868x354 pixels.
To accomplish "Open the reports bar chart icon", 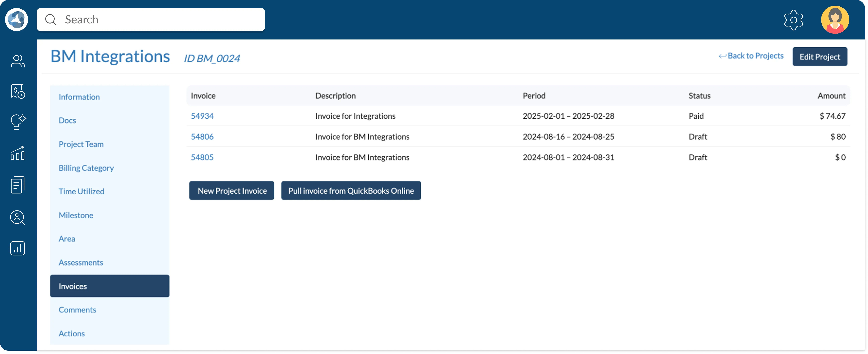I will 17,248.
